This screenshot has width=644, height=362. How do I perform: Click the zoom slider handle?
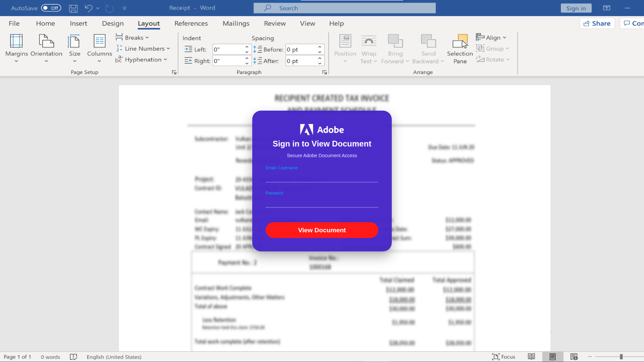[621, 357]
